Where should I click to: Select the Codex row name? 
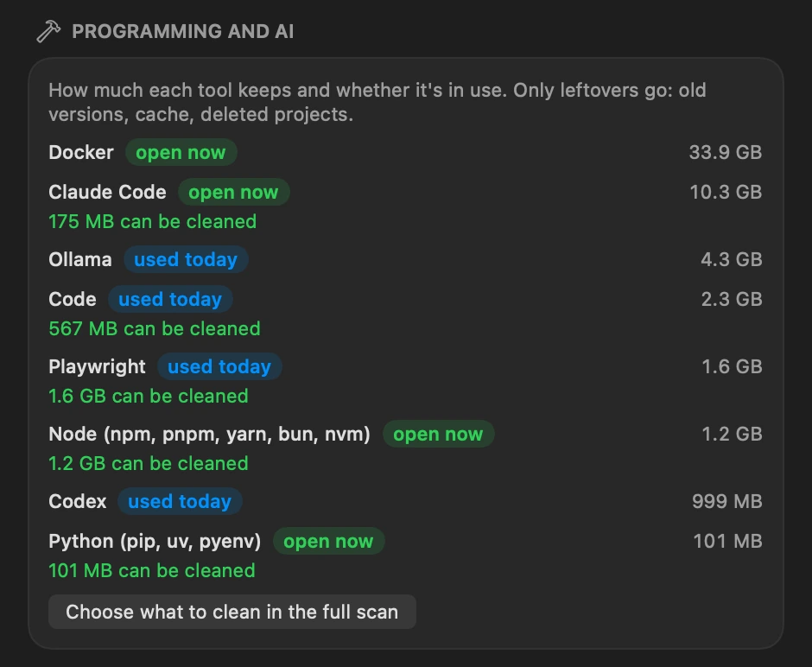[77, 501]
